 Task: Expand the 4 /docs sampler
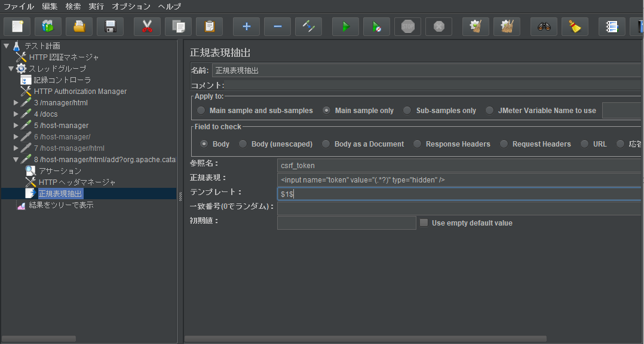coord(16,114)
